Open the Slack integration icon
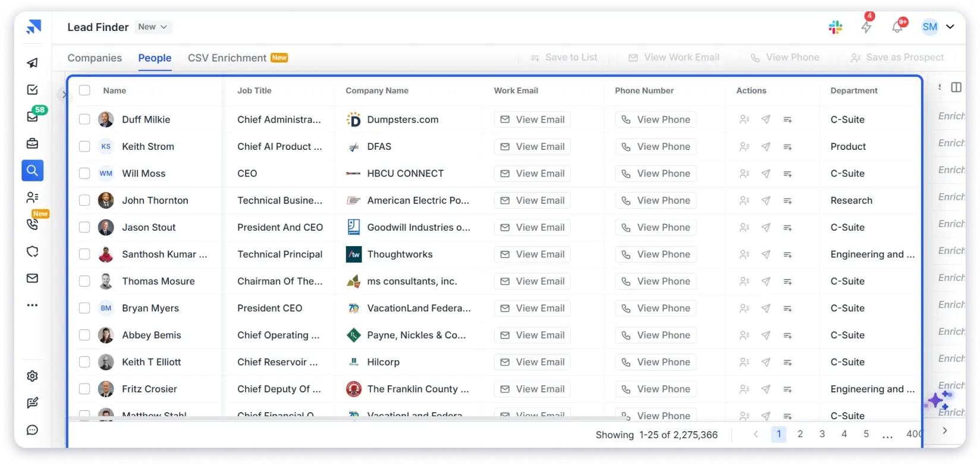This screenshot has width=980, height=465. (x=835, y=27)
